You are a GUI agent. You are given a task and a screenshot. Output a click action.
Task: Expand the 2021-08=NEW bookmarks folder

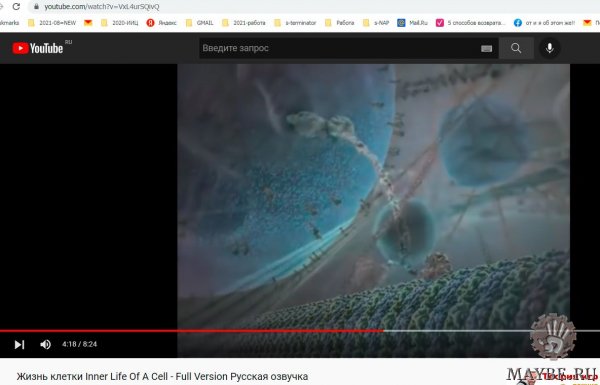pyautogui.click(x=52, y=23)
